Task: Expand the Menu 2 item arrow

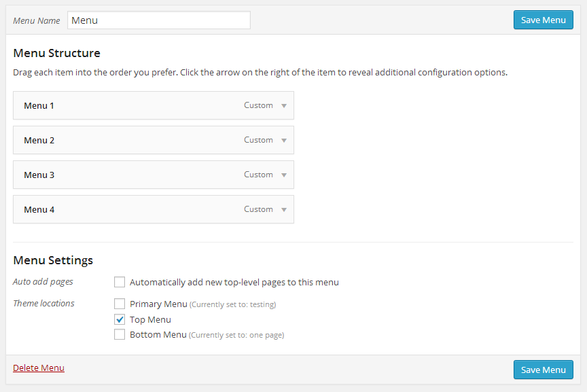Action: [x=284, y=141]
